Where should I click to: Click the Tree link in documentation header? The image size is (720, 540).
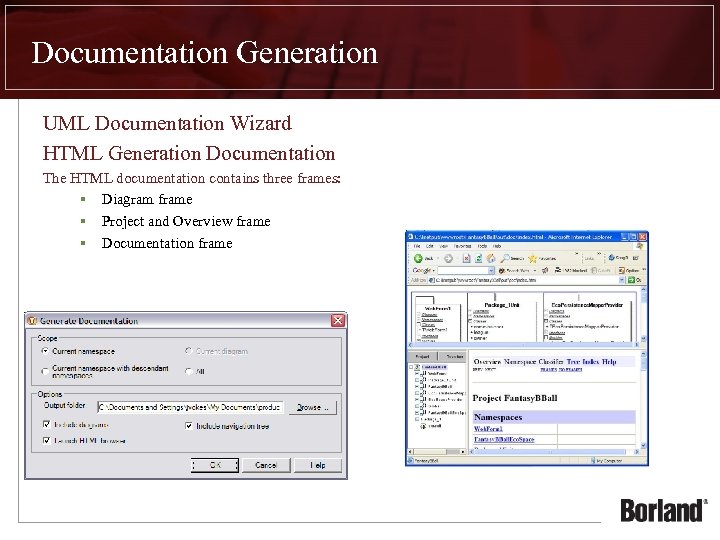pyautogui.click(x=573, y=362)
